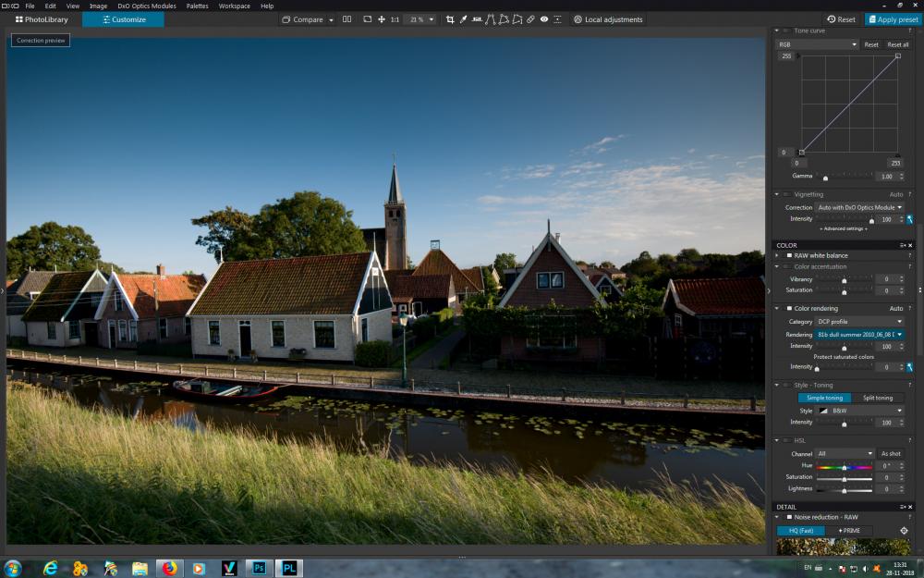Click Reset all for the tone curve
The image size is (924, 578).
[x=898, y=44]
